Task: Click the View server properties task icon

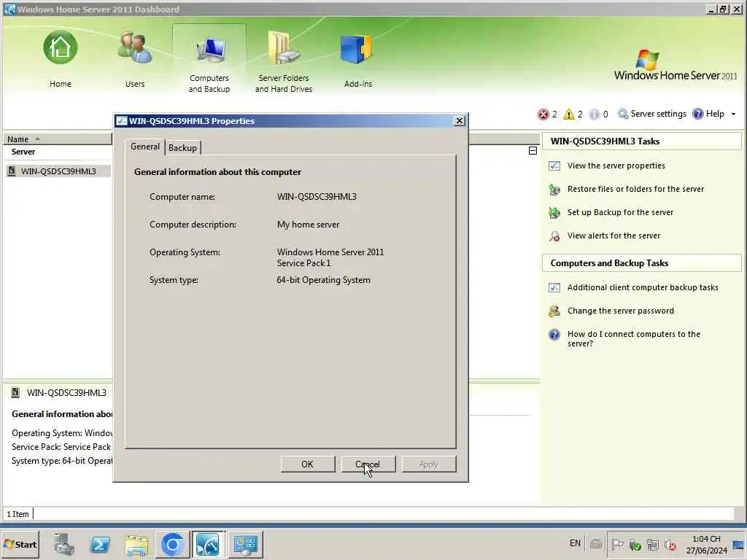Action: tap(554, 166)
